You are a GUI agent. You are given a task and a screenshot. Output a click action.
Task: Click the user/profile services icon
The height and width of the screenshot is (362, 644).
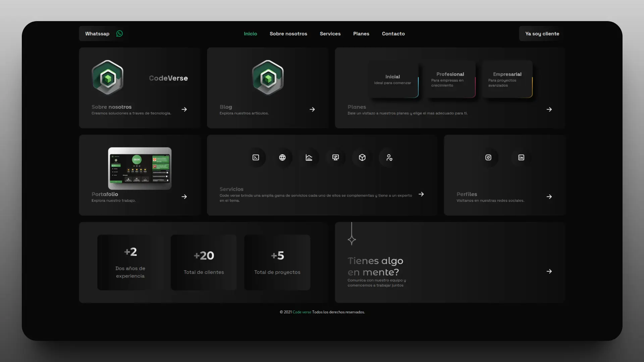point(389,157)
